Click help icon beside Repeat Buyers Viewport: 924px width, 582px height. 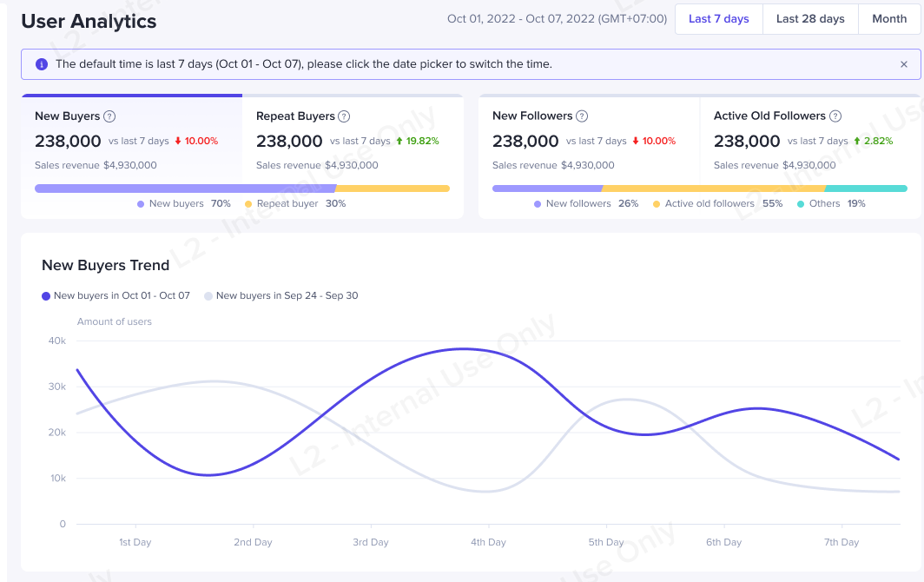(344, 116)
